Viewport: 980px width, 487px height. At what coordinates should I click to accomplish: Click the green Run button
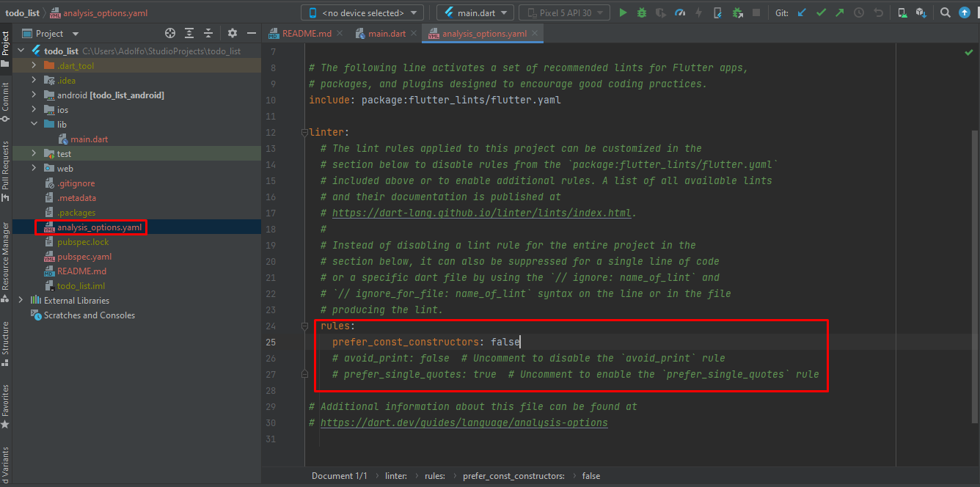pyautogui.click(x=624, y=12)
